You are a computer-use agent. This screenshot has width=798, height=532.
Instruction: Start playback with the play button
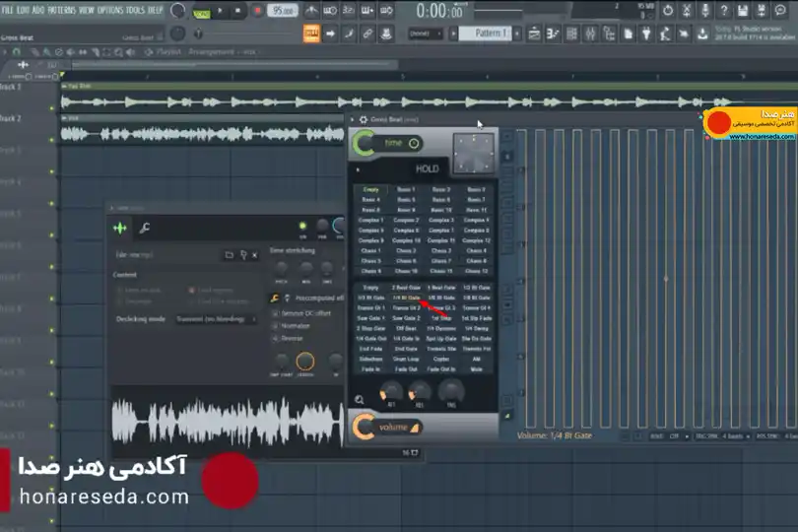[x=220, y=11]
